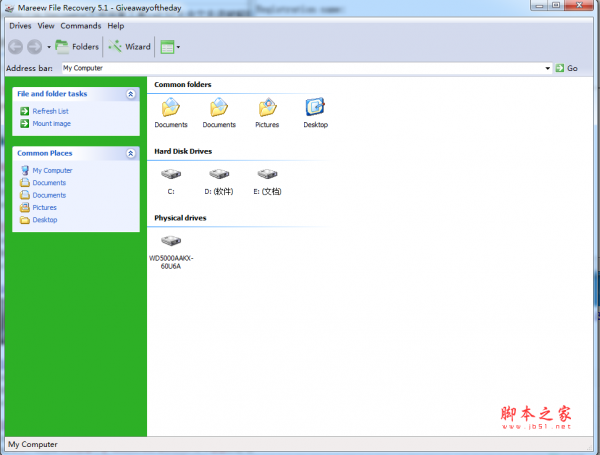Toggle the Folders pane button

77,47
